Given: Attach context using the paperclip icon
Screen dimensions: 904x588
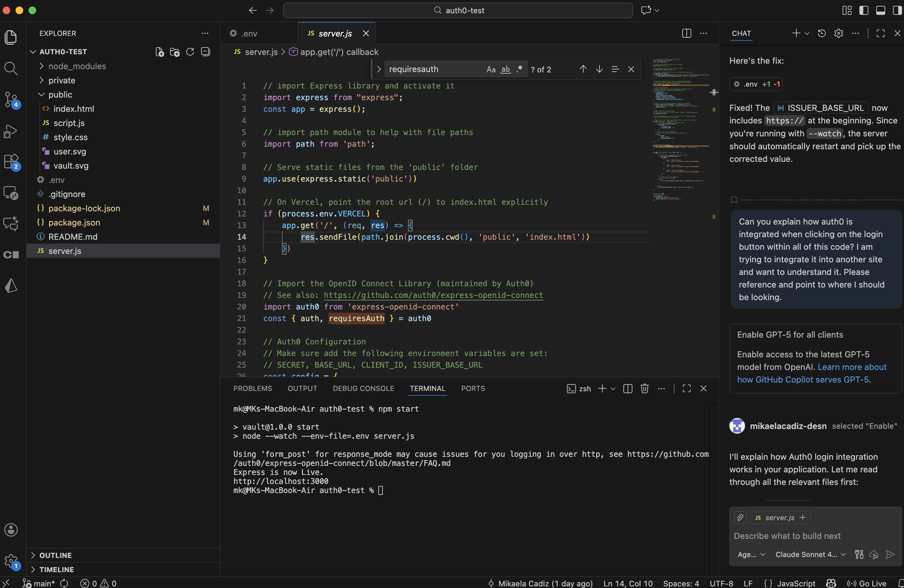Looking at the screenshot, I should point(740,517).
